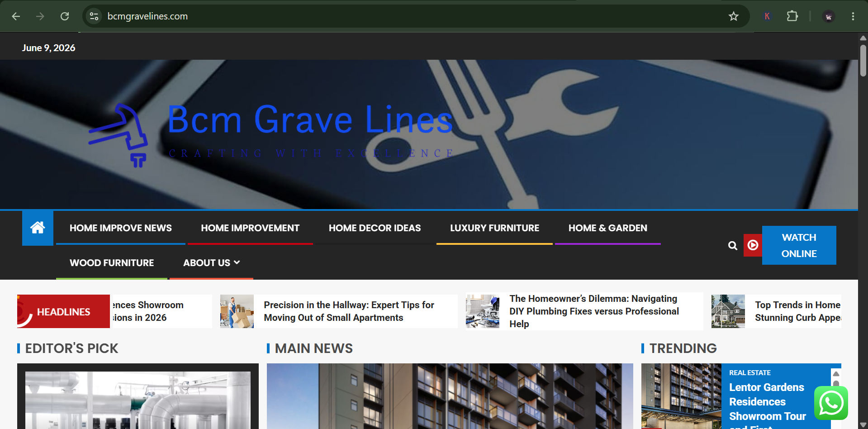Image resolution: width=868 pixels, height=429 pixels.
Task: Click the blue home icon in navigation
Action: click(x=38, y=228)
